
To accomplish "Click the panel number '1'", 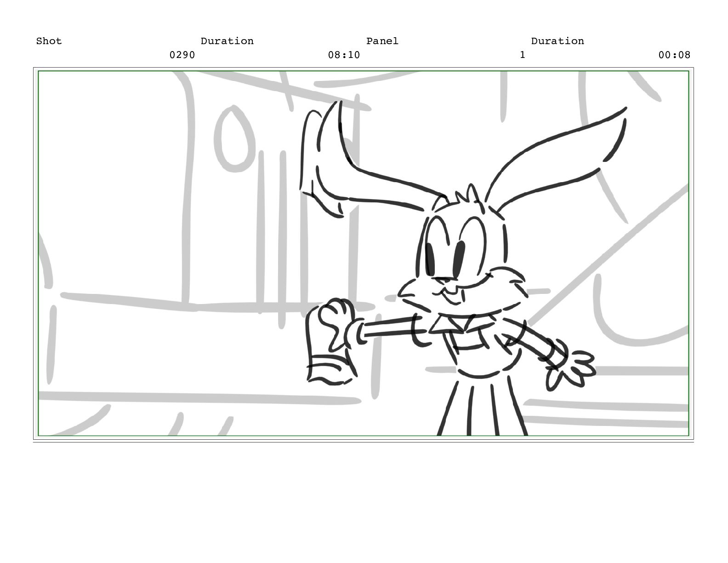I will 523,55.
